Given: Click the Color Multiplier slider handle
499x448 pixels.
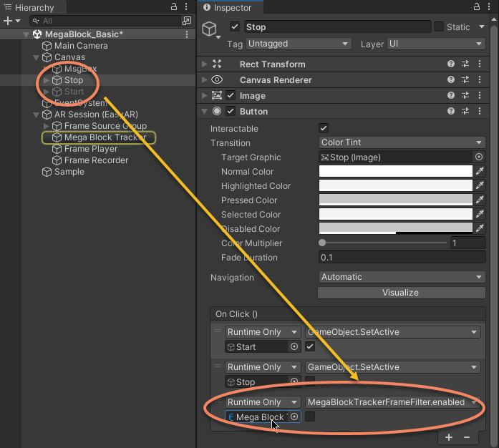Looking at the screenshot, I should 322,243.
